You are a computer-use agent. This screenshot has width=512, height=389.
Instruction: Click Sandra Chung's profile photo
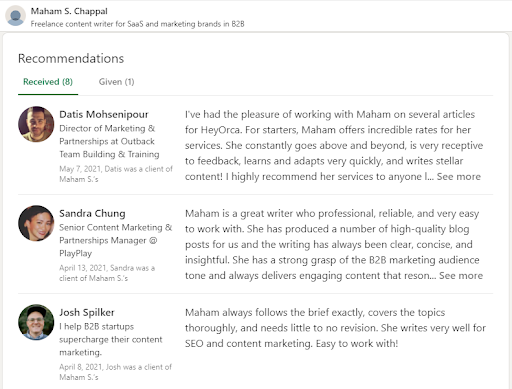(x=36, y=223)
